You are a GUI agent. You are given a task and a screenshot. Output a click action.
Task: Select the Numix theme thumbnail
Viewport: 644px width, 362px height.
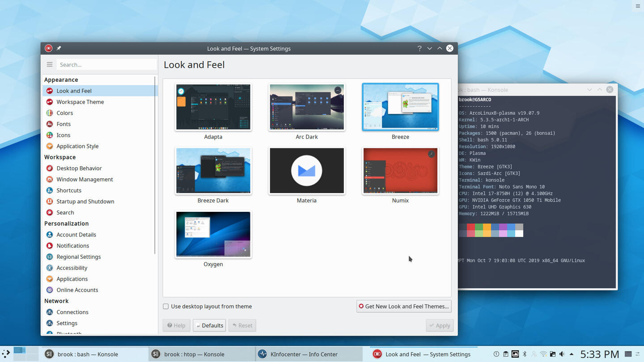[400, 171]
